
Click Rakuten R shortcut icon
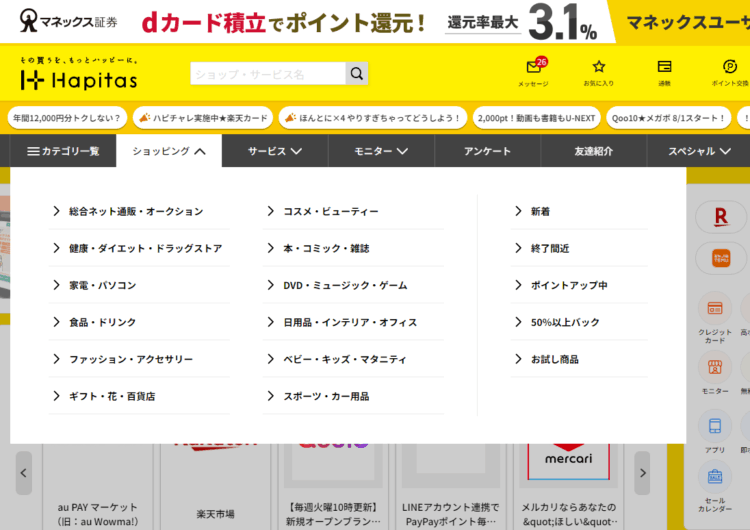pyautogui.click(x=721, y=217)
